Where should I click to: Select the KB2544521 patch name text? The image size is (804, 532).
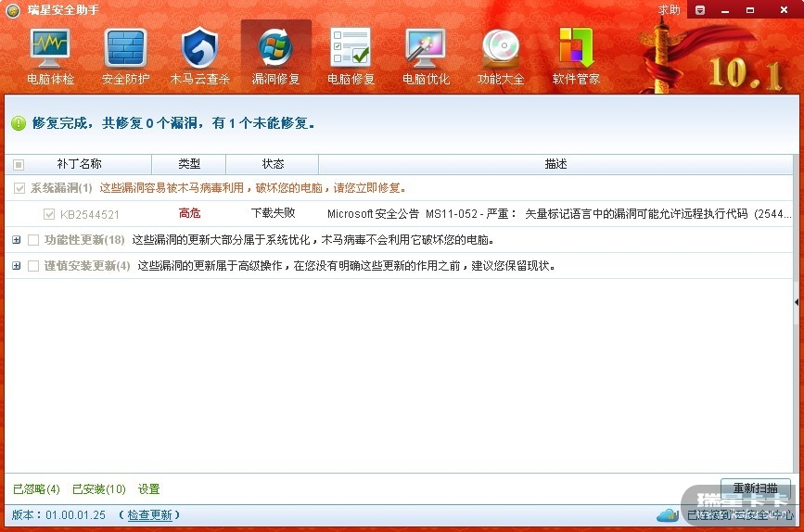tap(90, 215)
